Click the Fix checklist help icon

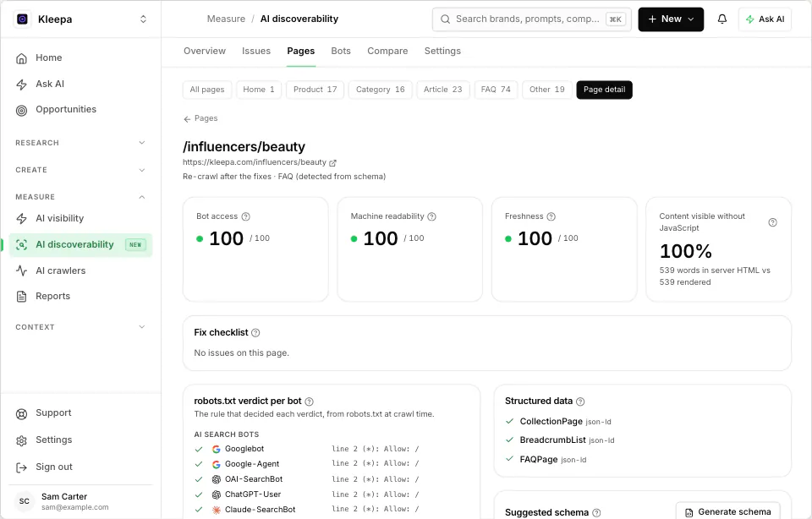point(255,333)
